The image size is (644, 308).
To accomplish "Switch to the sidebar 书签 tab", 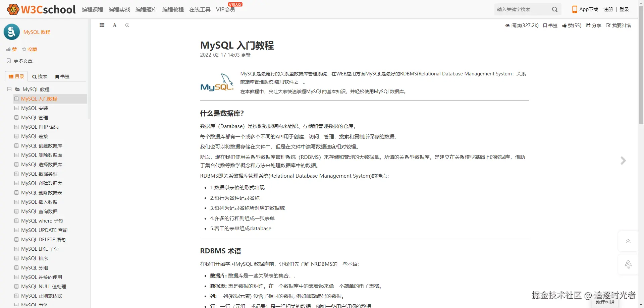I will pyautogui.click(x=62, y=76).
